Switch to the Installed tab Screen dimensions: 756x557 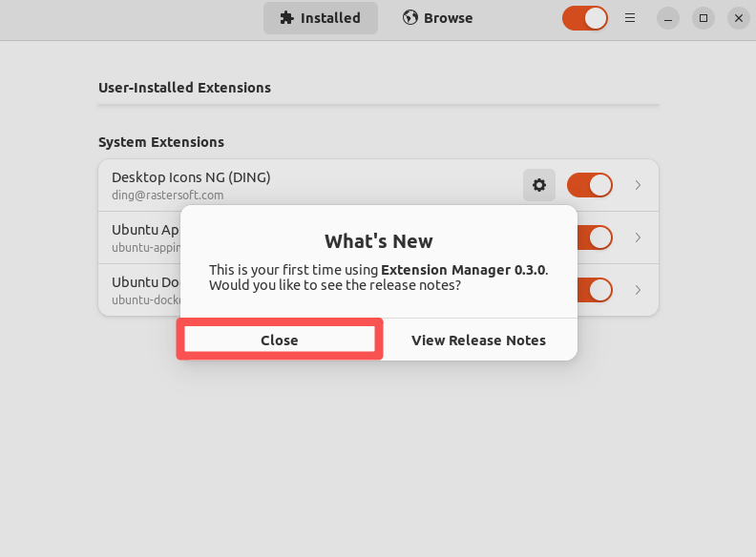(x=321, y=18)
